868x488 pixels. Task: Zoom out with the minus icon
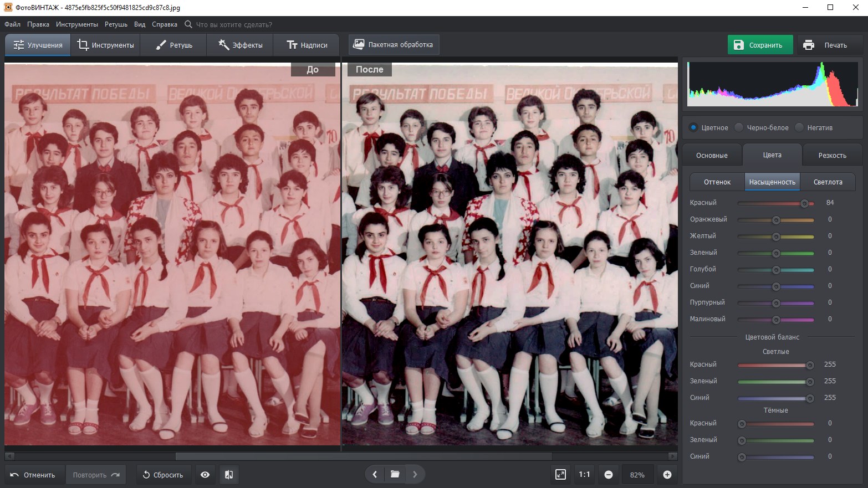pyautogui.click(x=609, y=475)
